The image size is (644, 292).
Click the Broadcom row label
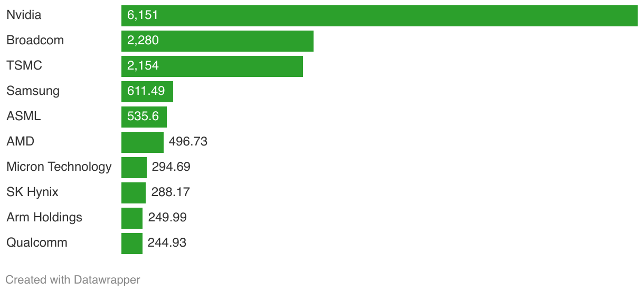coord(35,41)
